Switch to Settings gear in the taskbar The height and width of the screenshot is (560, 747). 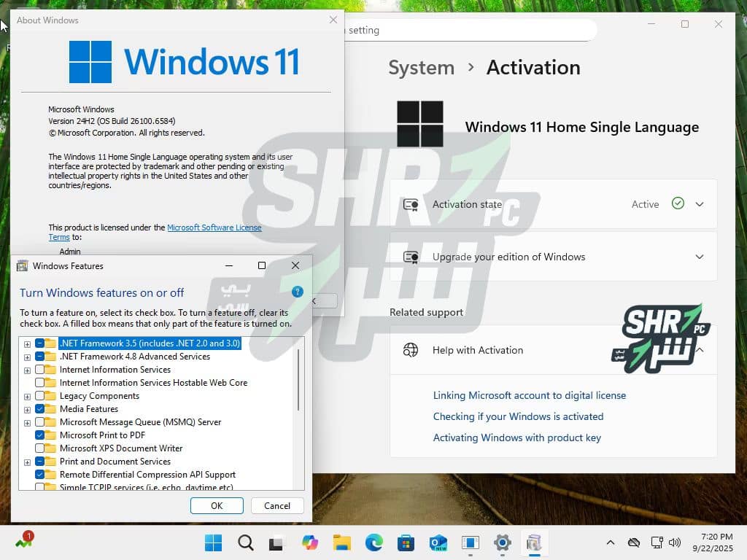click(502, 542)
